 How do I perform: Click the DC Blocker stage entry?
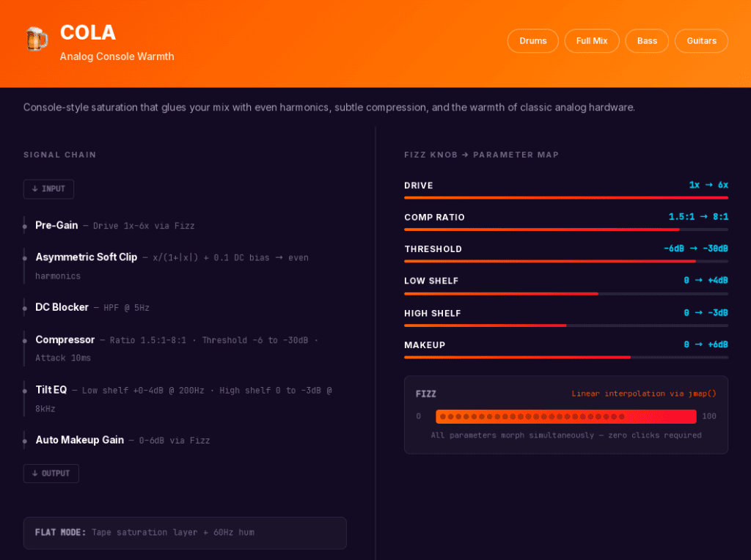point(62,308)
